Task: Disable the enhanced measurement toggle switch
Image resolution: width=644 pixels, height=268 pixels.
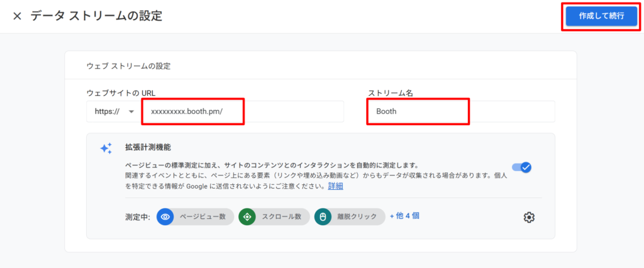Action: 522,167
